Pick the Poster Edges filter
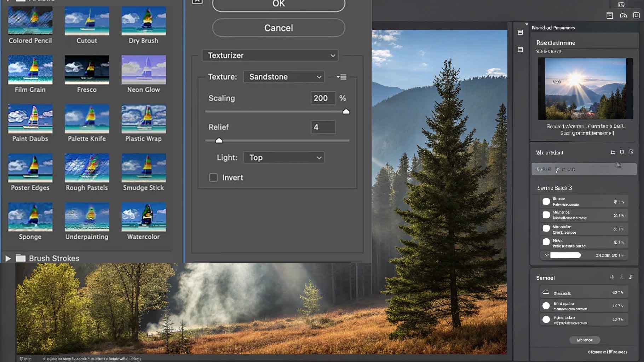Screen dimensions: 644x362 click(30, 168)
